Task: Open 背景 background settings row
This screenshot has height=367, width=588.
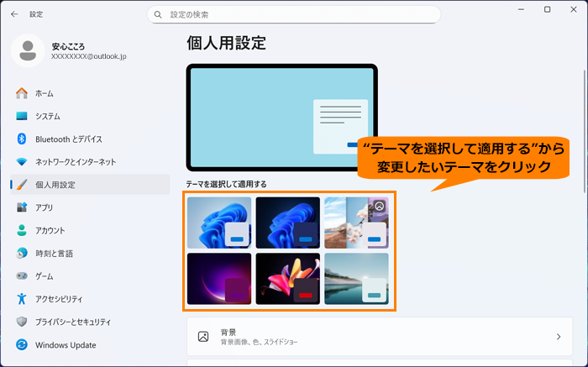Action: (380, 336)
